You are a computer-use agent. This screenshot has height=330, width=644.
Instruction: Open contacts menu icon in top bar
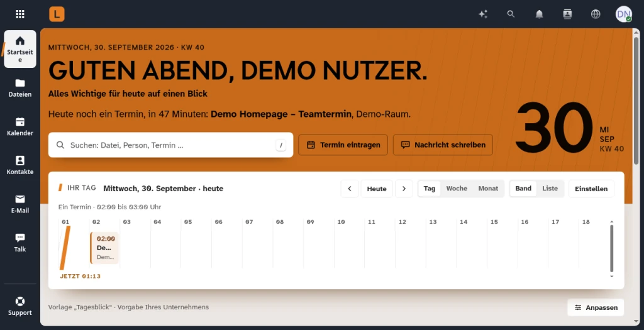pos(567,14)
